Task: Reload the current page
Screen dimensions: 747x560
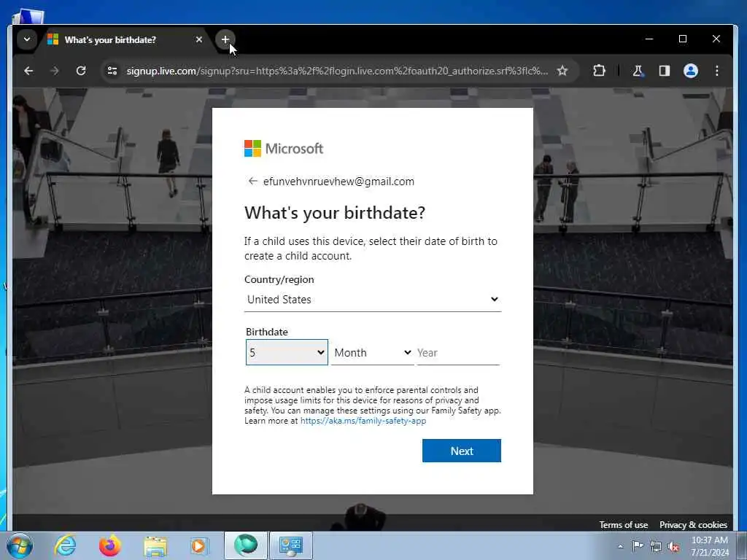Action: click(x=81, y=71)
